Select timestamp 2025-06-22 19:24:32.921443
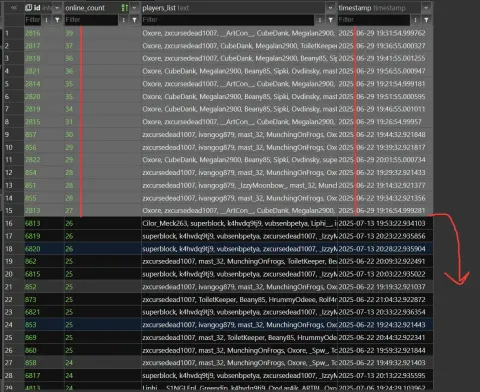Screen dimensions: 480x392 coord(385,325)
